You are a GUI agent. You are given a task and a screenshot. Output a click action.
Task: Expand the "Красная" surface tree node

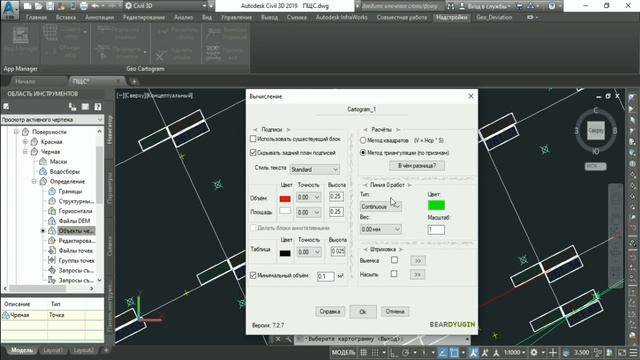tap(25, 142)
